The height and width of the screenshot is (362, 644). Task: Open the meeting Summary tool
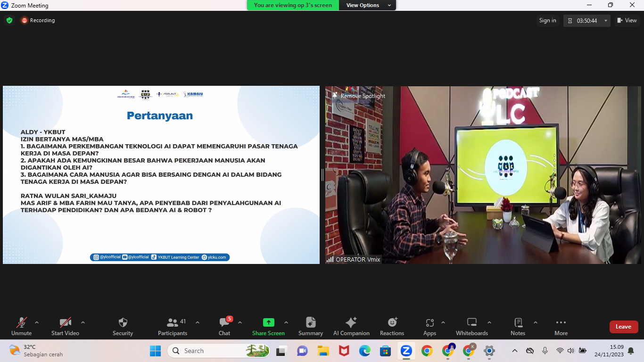coord(310,326)
